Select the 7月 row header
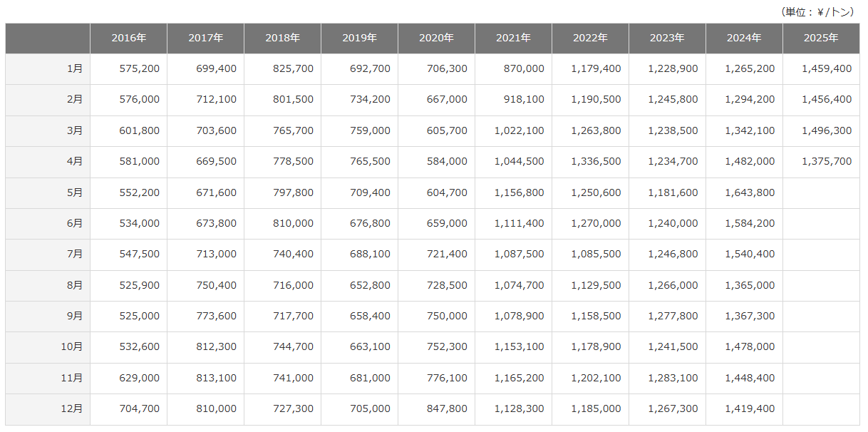 (x=74, y=254)
